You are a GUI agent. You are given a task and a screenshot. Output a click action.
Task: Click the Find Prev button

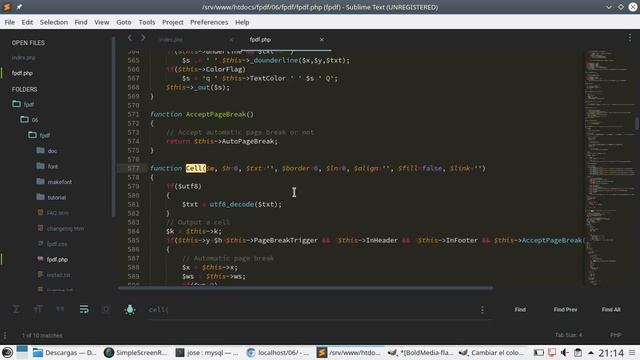pos(565,310)
